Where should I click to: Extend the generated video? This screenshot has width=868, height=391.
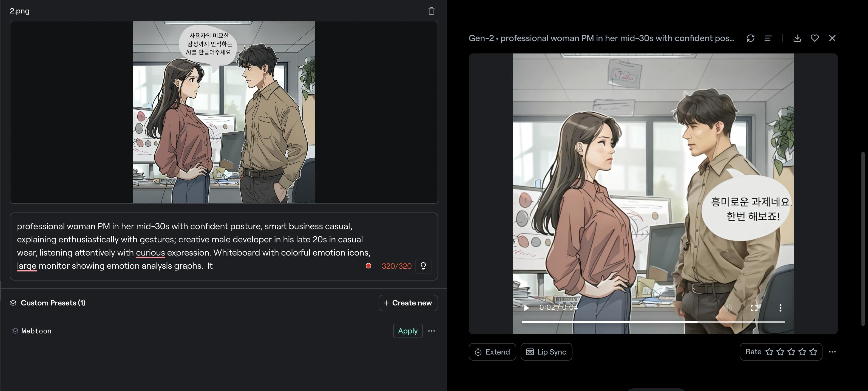tap(492, 352)
